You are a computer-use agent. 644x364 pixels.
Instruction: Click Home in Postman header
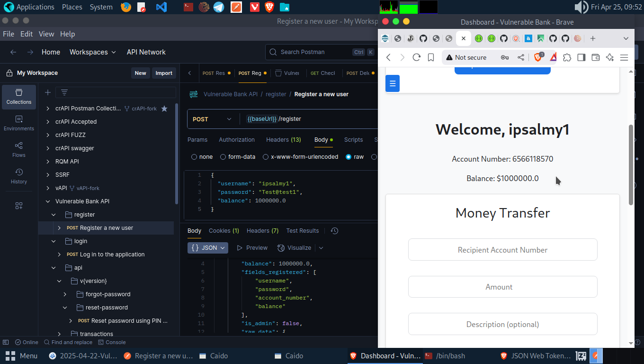pos(51,52)
